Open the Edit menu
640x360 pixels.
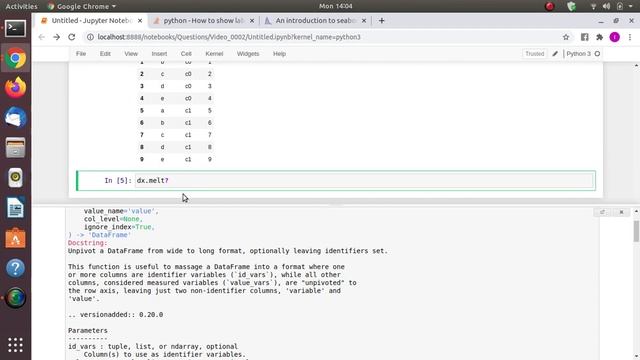click(x=105, y=54)
